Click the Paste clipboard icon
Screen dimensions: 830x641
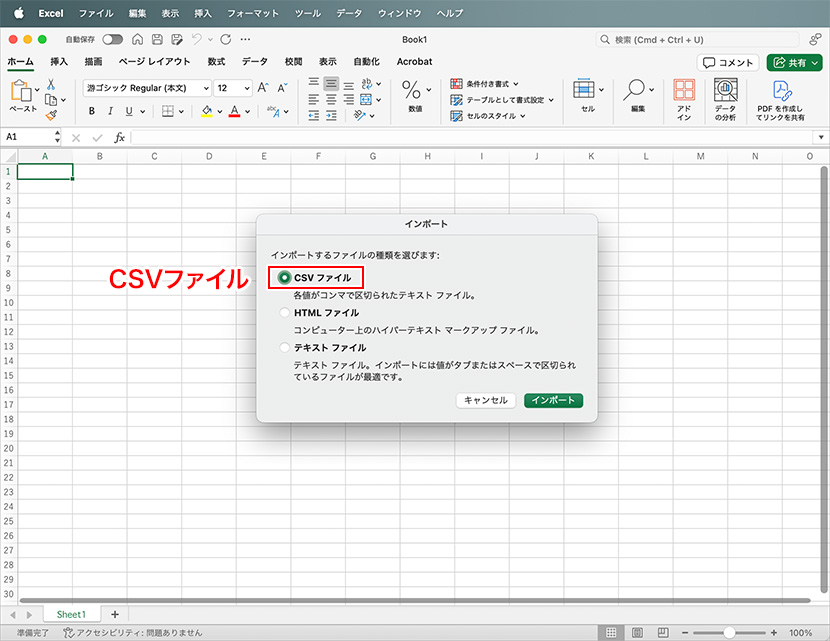pos(21,91)
